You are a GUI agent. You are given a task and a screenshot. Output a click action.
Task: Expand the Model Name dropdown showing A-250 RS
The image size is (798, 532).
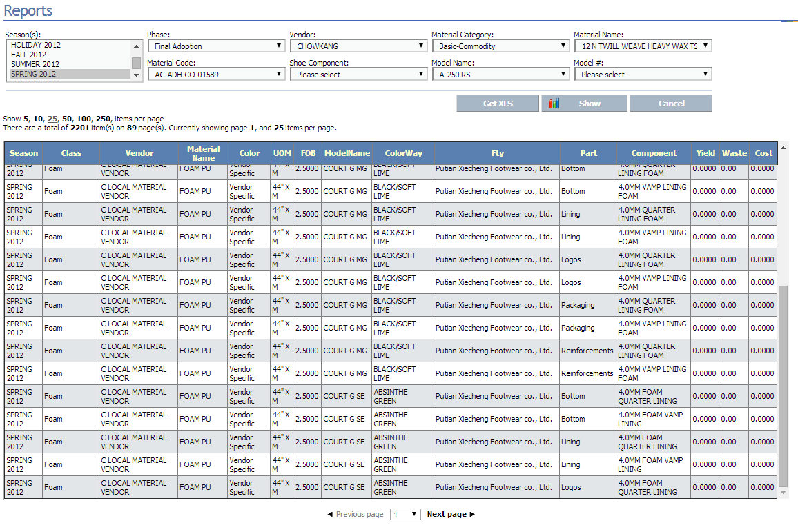(500, 75)
